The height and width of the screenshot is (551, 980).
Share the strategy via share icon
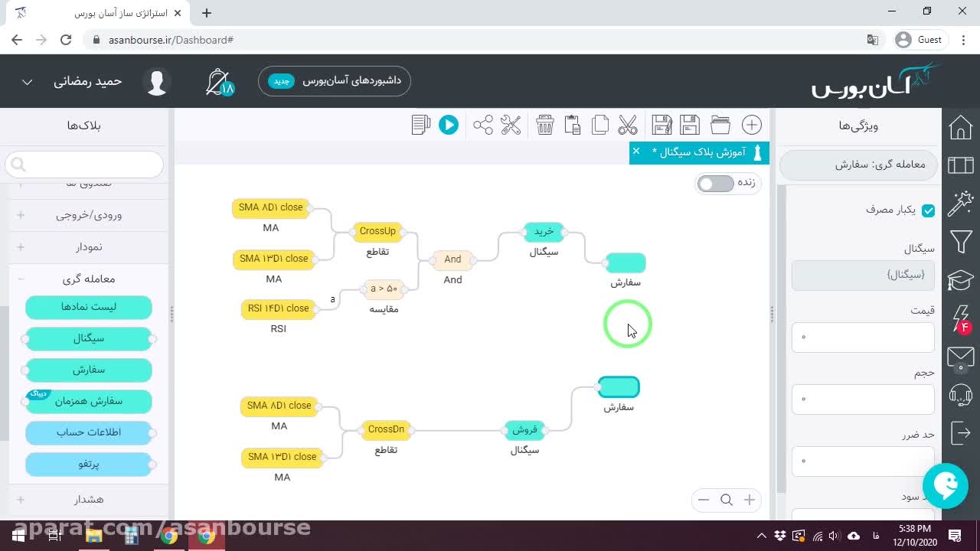(x=483, y=125)
